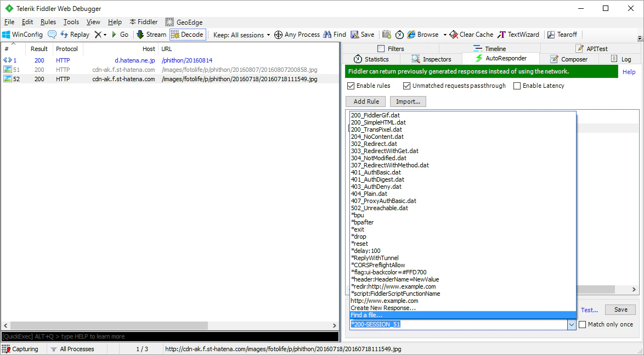This screenshot has height=355, width=644.
Task: Click the Import... button
Action: click(x=408, y=102)
